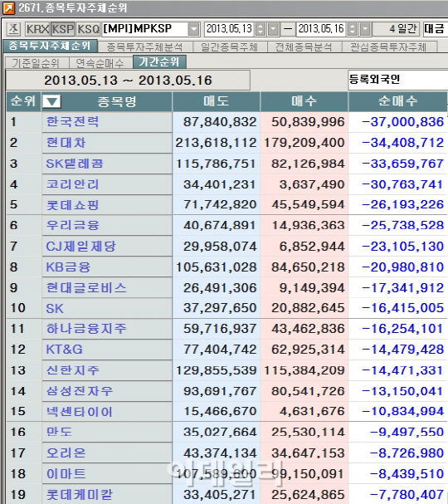The width and height of the screenshot is (448, 504).
Task: Select the 이마트 stock name
Action: [x=66, y=474]
